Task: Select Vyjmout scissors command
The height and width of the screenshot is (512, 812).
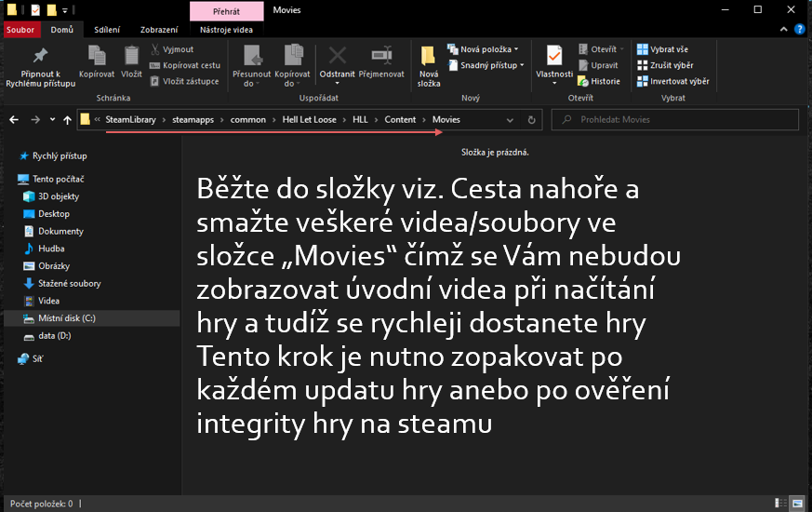Action: point(172,49)
